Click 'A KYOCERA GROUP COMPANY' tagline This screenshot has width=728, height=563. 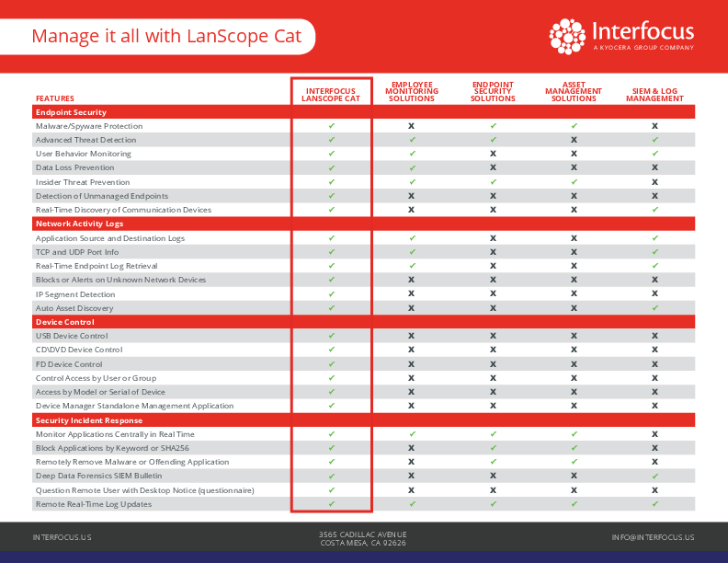click(x=643, y=48)
